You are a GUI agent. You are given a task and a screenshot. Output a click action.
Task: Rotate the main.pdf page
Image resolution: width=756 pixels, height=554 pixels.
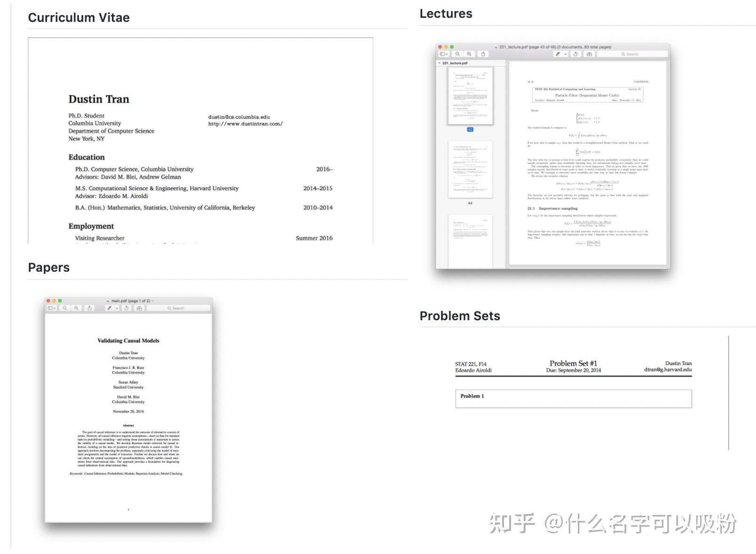[127, 308]
